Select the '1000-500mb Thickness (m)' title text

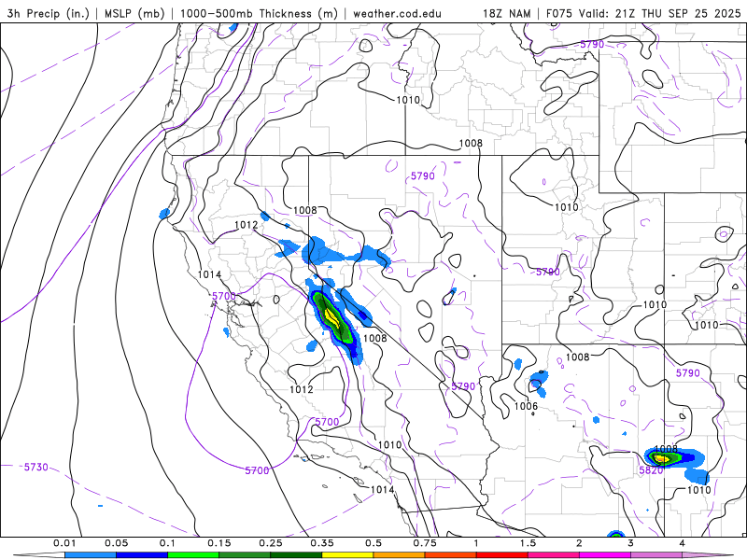pos(259,13)
